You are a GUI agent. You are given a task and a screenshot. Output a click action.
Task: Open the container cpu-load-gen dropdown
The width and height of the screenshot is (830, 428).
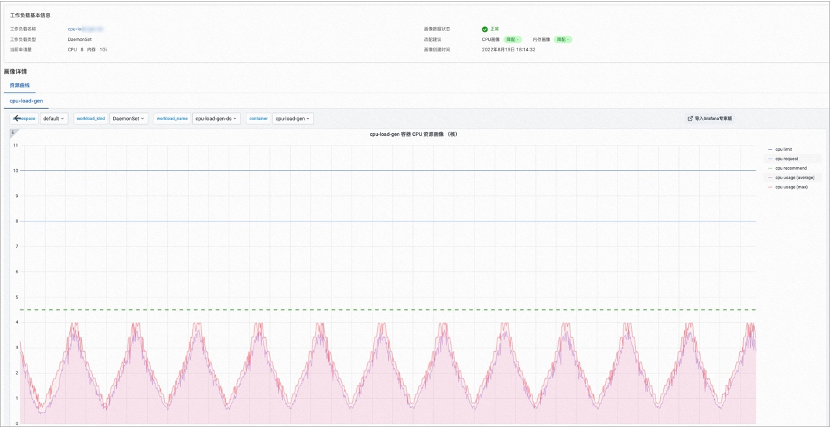tap(293, 118)
